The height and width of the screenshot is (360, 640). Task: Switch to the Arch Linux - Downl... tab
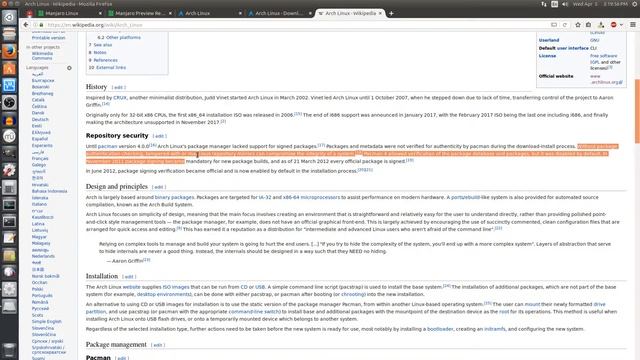tap(279, 13)
